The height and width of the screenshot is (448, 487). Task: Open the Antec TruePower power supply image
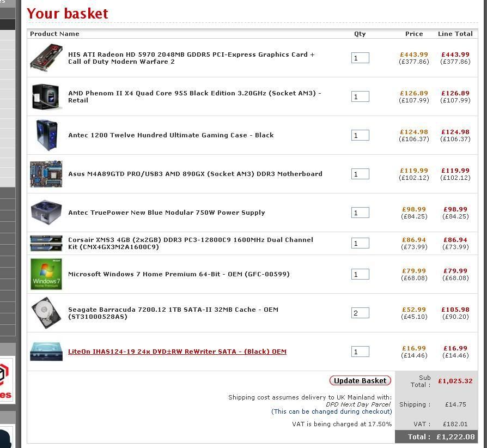pyautogui.click(x=46, y=213)
